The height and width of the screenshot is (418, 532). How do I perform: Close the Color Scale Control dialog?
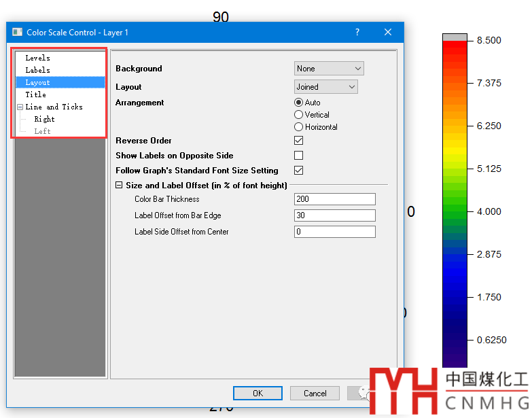point(388,32)
